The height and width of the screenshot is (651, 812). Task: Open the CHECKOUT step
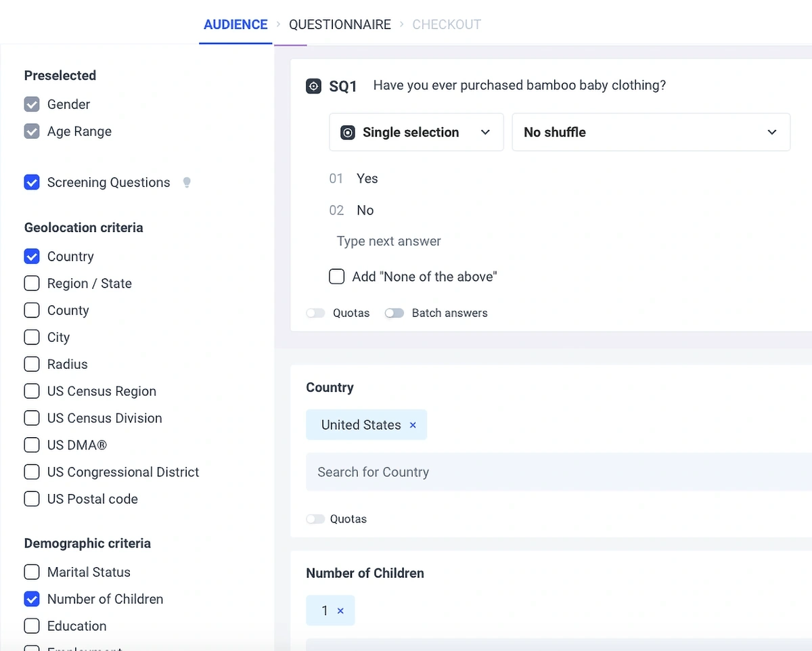tap(447, 24)
